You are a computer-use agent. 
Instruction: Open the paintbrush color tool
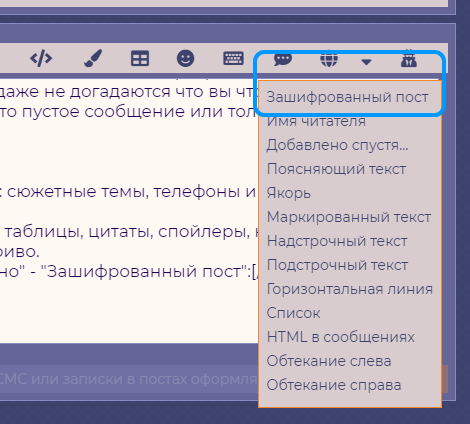pyautogui.click(x=93, y=58)
